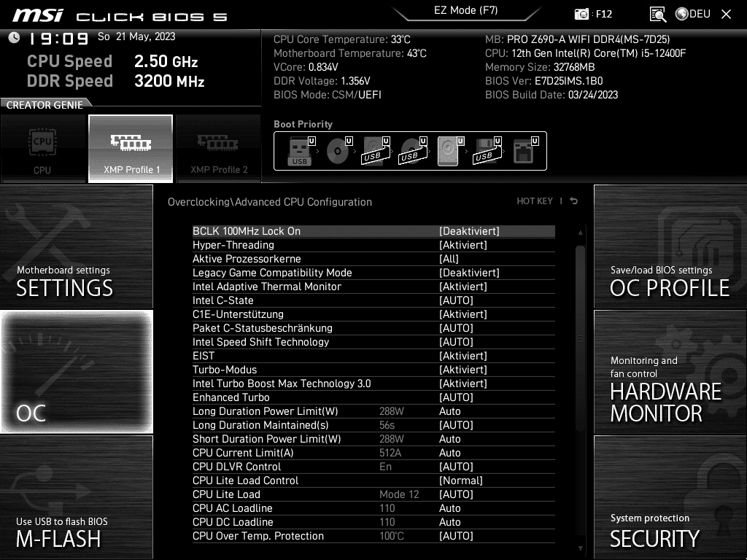The width and height of the screenshot is (747, 560).
Task: Select the network boot device icon
Action: tap(524, 151)
